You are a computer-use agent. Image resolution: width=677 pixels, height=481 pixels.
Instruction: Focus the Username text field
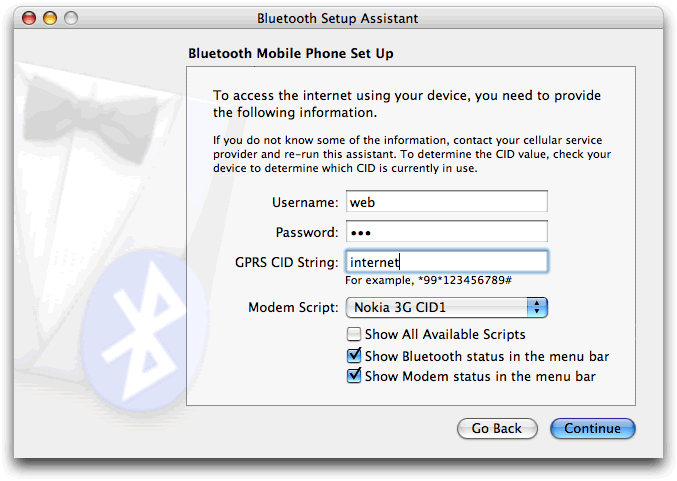(446, 201)
